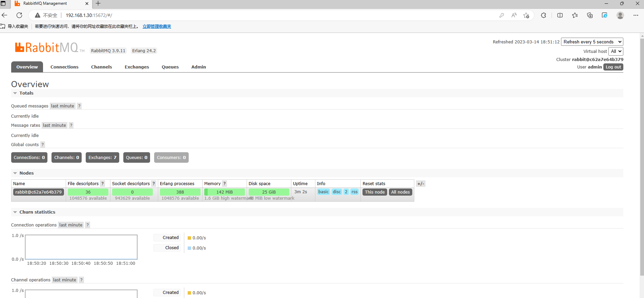Open the Virtual host dropdown
Image resolution: width=644 pixels, height=298 pixels.
616,51
